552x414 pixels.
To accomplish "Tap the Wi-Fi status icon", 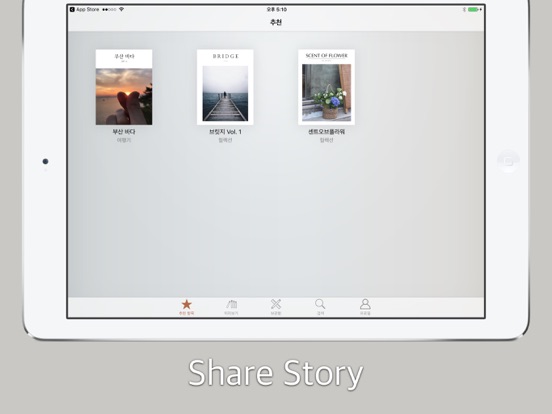I will [121, 10].
